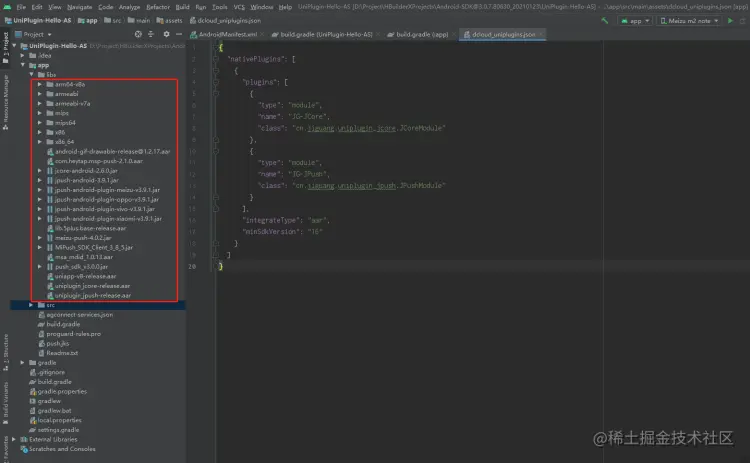Open the Build Variants side tab
The height and width of the screenshot is (463, 750).
click(x=5, y=402)
